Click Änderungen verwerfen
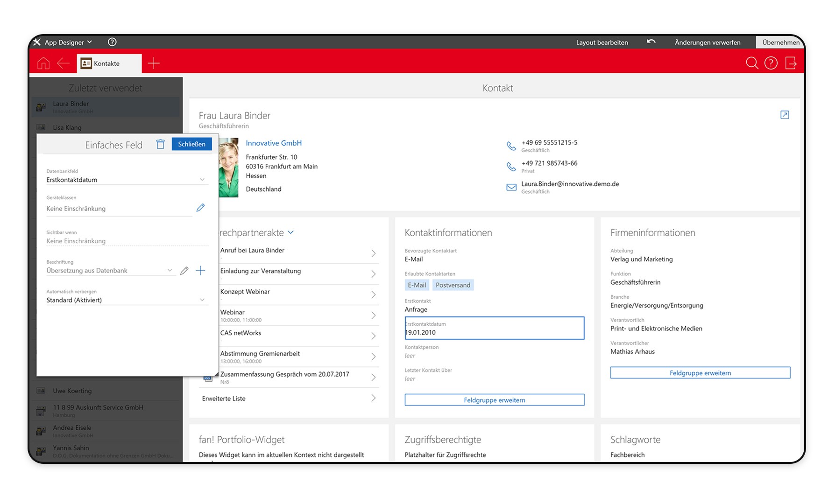This screenshot has height=504, width=835. pos(708,42)
